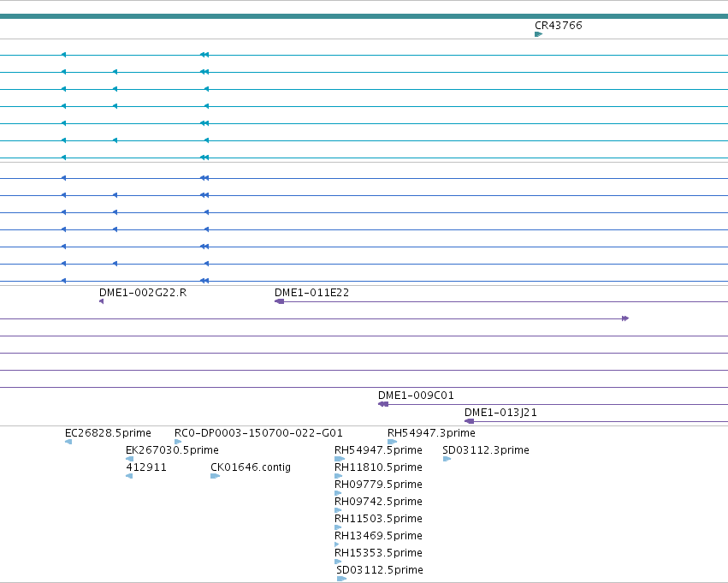Click the CK01646.contig label
The image size is (728, 583).
click(251, 467)
